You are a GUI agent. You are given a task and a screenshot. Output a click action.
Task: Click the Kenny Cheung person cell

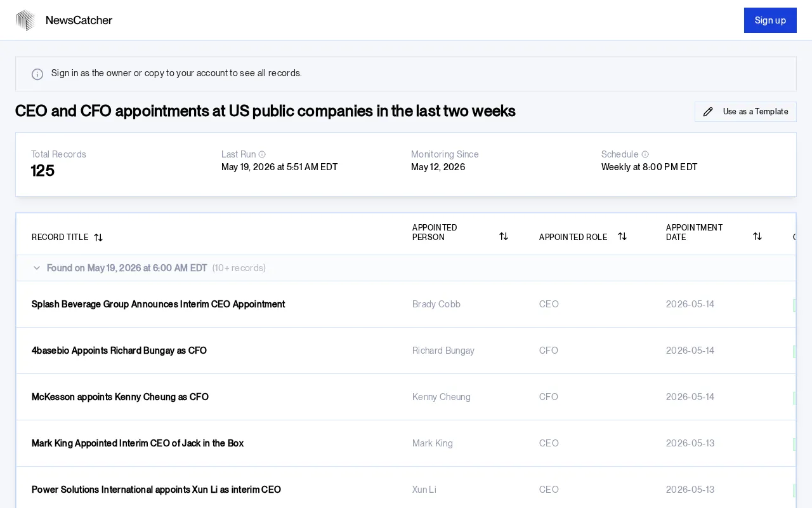442,397
